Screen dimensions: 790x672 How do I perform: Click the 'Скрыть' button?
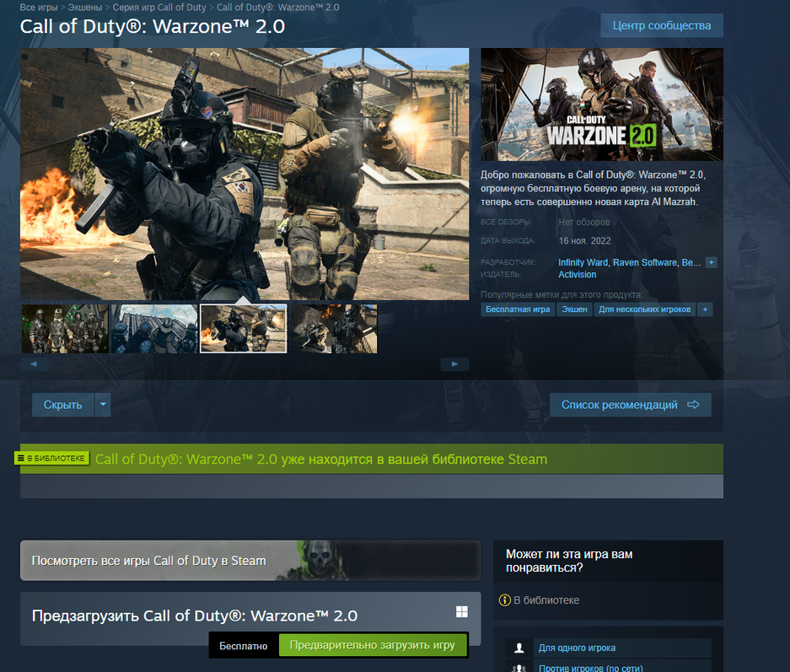tap(63, 405)
